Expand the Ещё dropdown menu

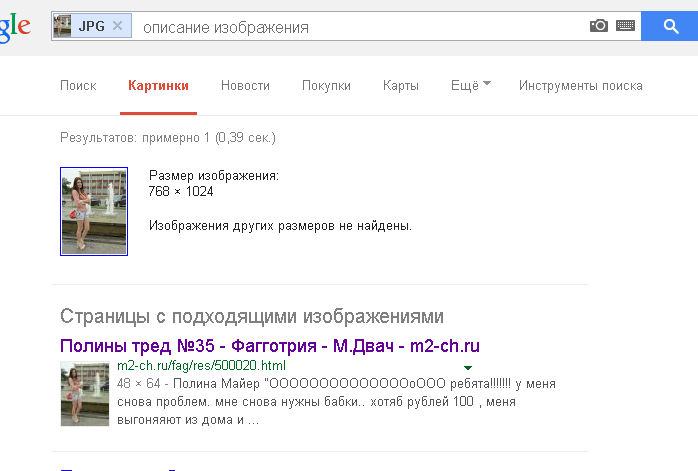click(471, 85)
